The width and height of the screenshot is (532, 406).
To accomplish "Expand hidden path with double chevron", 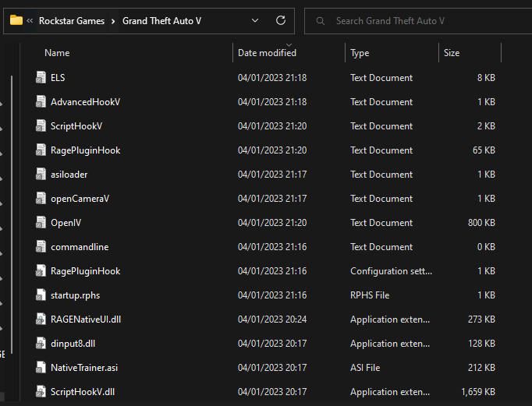I will 30,21.
